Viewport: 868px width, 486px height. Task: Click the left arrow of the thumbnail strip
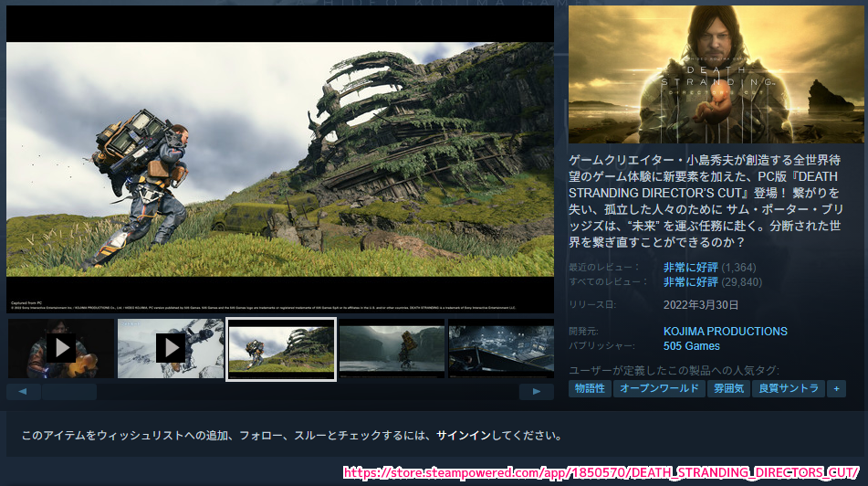[x=23, y=391]
